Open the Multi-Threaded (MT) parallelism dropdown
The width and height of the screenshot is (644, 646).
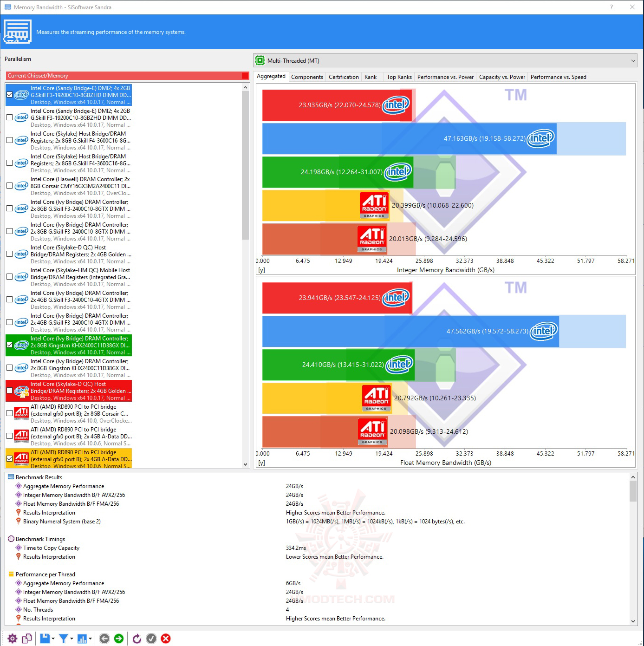tap(446, 60)
